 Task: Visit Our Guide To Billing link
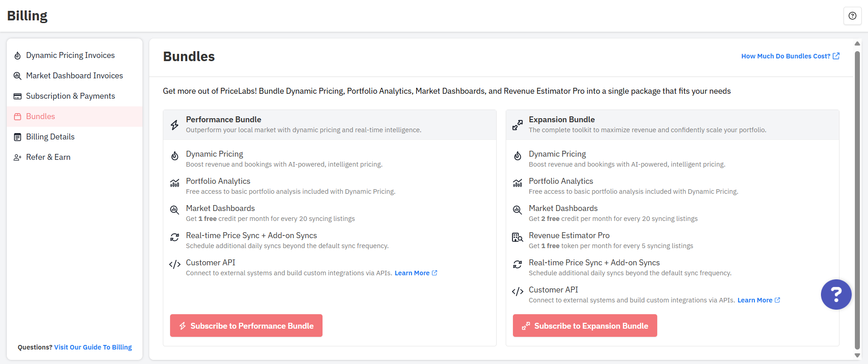[93, 347]
